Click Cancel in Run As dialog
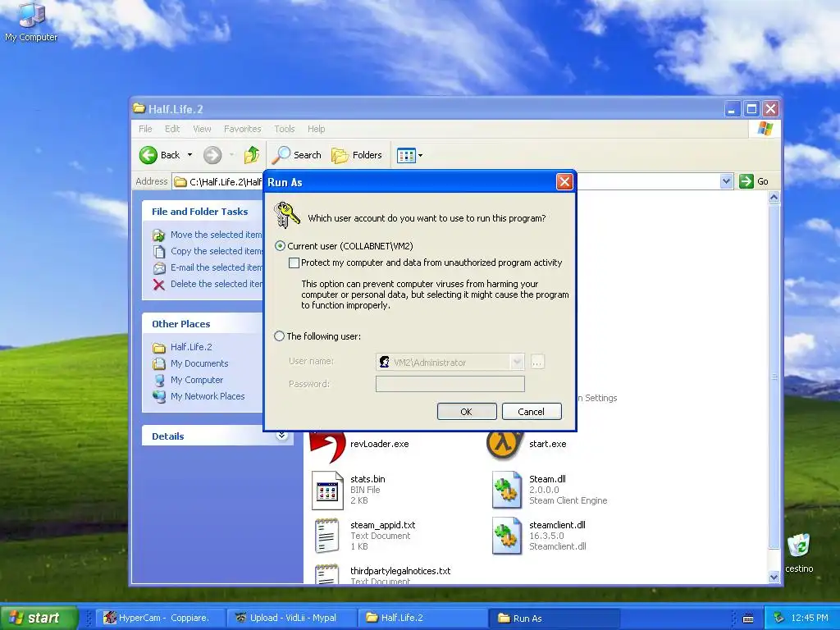 pyautogui.click(x=532, y=412)
